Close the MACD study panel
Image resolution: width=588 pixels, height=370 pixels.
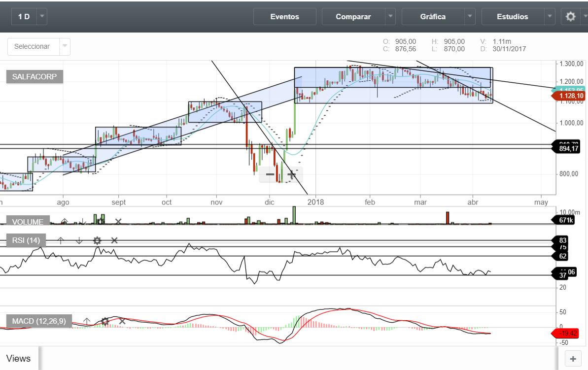(x=122, y=321)
